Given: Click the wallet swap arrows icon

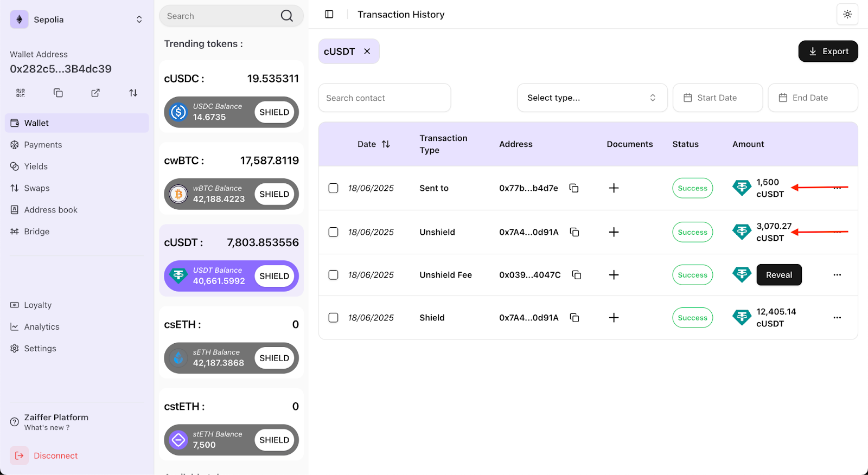Looking at the screenshot, I should [x=133, y=93].
